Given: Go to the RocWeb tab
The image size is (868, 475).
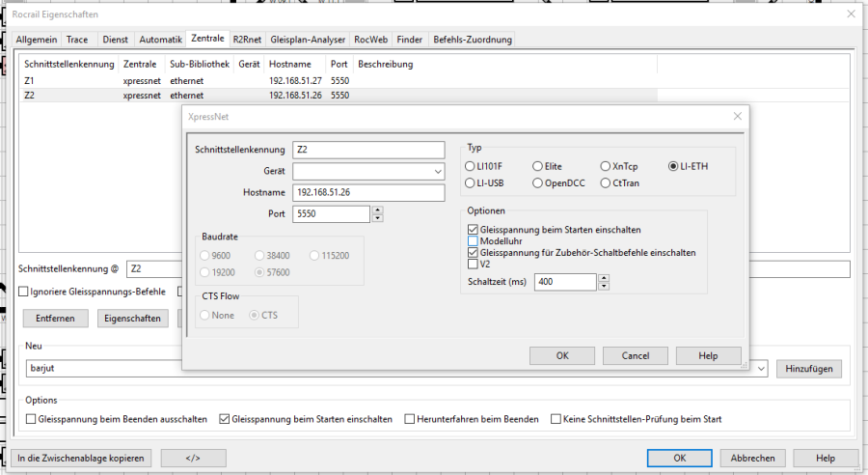Looking at the screenshot, I should pyautogui.click(x=371, y=40).
